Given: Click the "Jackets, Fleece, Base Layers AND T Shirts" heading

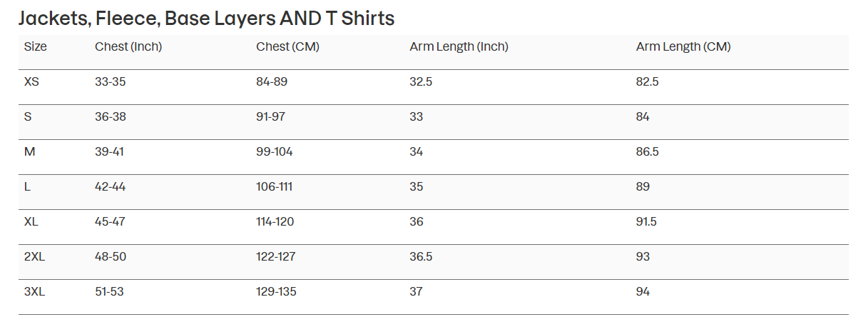Looking at the screenshot, I should point(206,18).
